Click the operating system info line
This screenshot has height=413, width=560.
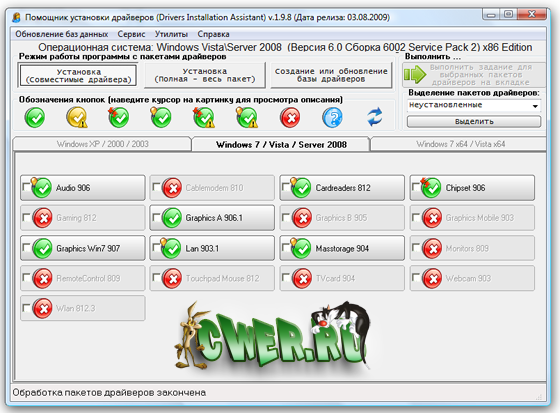[285, 47]
